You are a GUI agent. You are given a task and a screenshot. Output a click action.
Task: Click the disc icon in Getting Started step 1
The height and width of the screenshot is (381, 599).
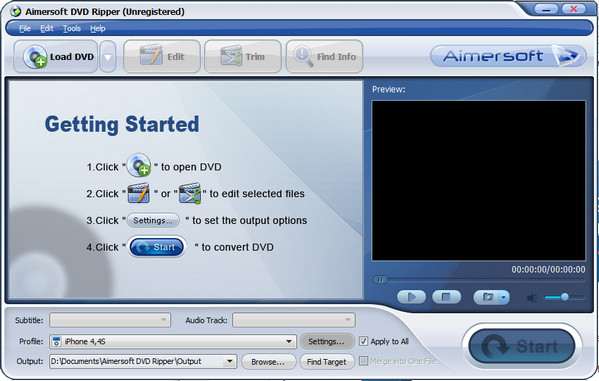(x=139, y=165)
